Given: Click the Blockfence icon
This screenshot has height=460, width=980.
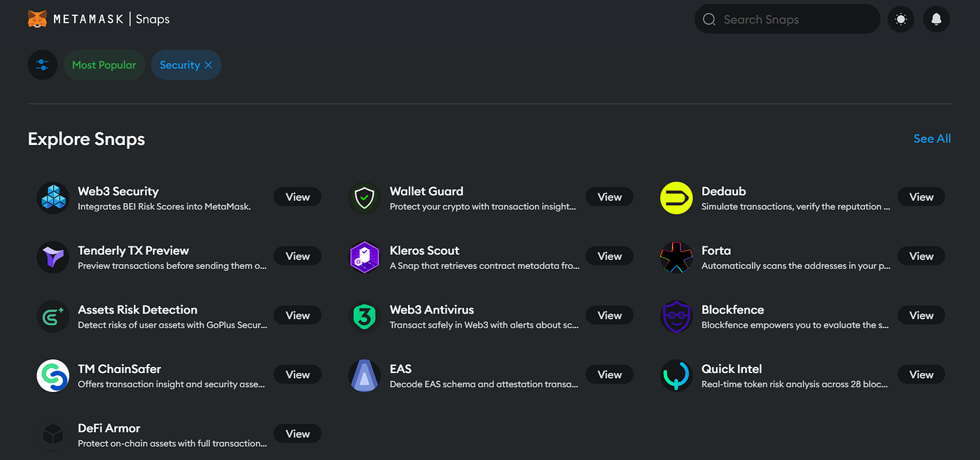Looking at the screenshot, I should 676,316.
